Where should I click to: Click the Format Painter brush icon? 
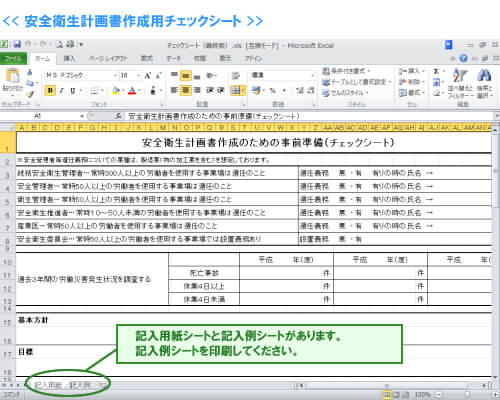30,94
